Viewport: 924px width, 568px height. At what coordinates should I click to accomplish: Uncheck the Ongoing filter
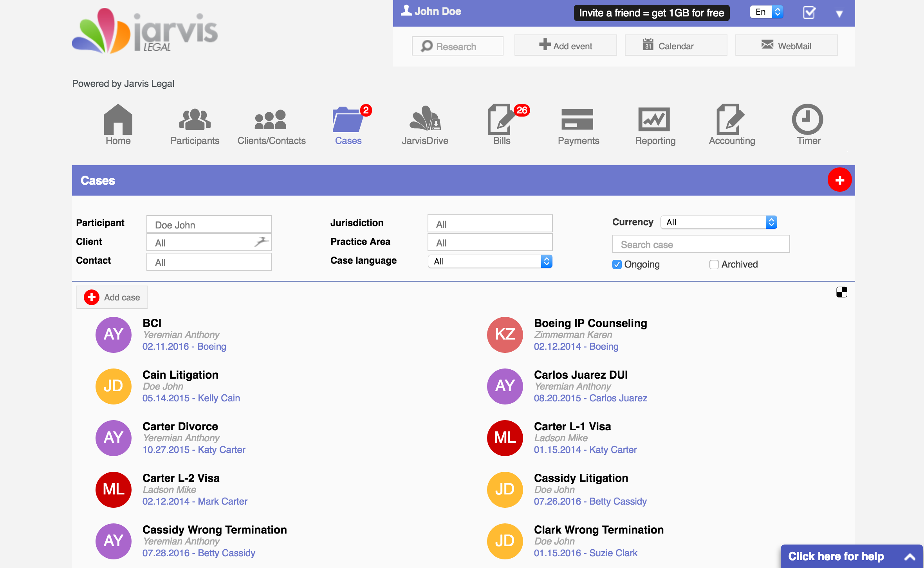click(x=617, y=264)
